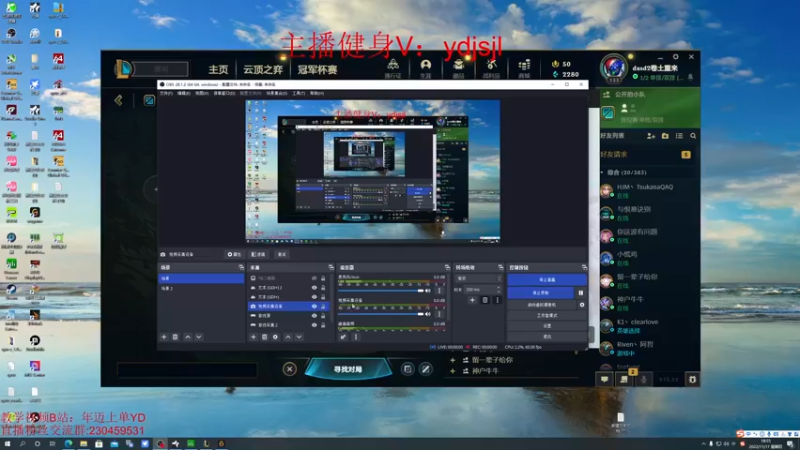Viewport: 800px width, 450px height.
Task: Open 视频采集设备 mixer channel dots menu
Action: click(x=439, y=314)
